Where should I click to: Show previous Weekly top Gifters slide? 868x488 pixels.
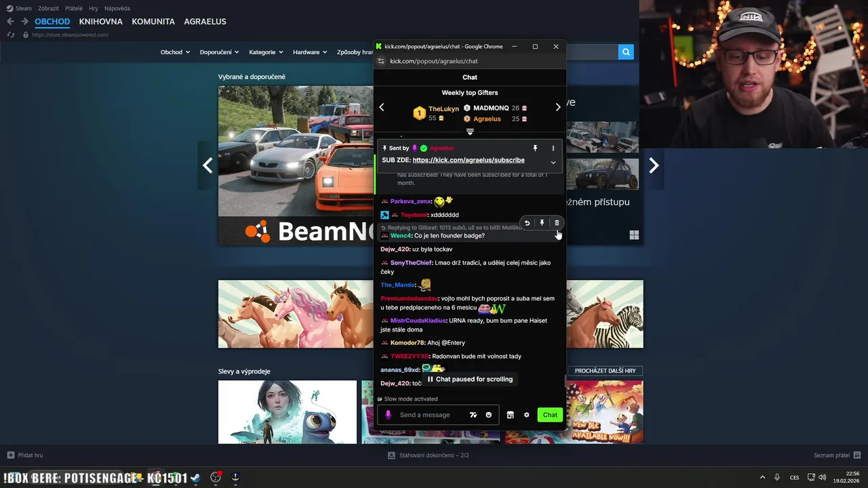tap(381, 107)
